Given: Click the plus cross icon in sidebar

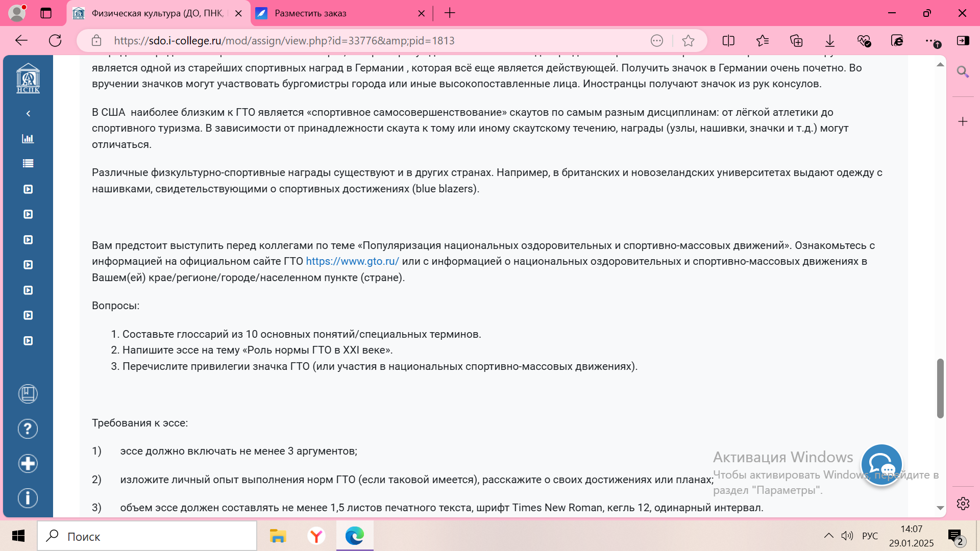Looking at the screenshot, I should pos(28,463).
